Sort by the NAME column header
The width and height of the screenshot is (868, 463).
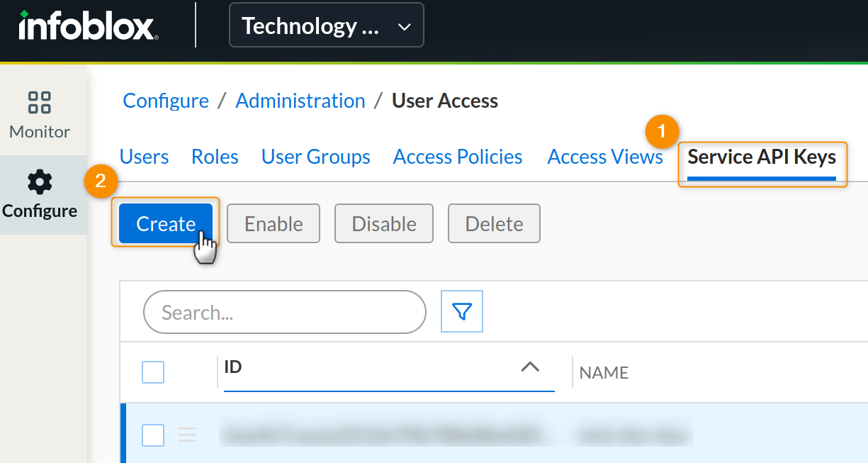coord(604,372)
